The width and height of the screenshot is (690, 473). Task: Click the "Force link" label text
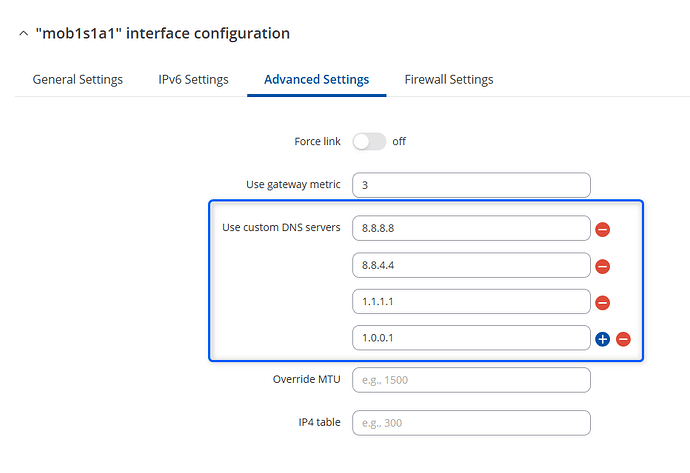coord(317,141)
